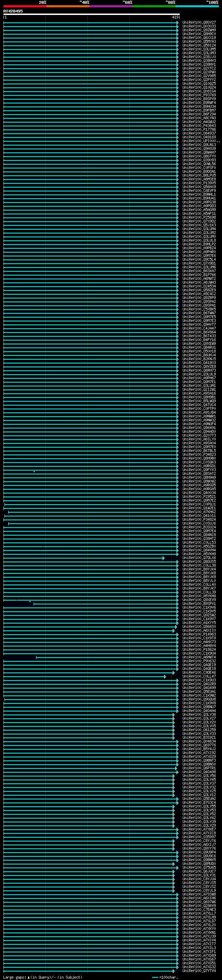
Task: Open hit UniRef100_Q38JJ0
Action: click(x=199, y=57)
